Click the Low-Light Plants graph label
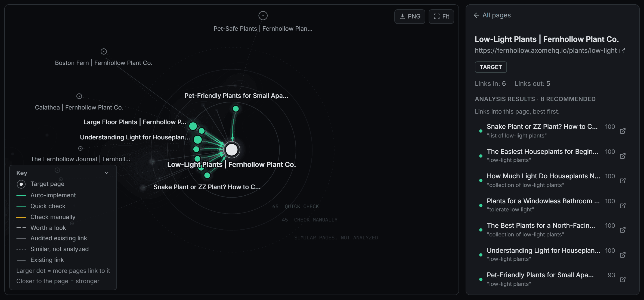Screen dimensions: 644x300 pyautogui.click(x=231, y=164)
